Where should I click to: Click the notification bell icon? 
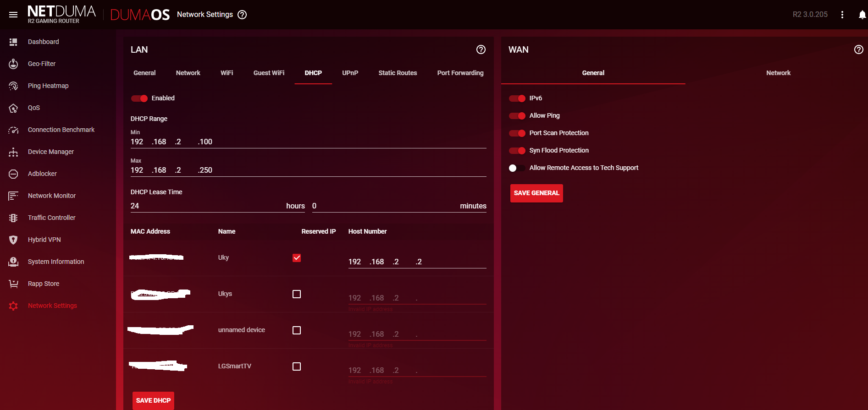pos(862,15)
